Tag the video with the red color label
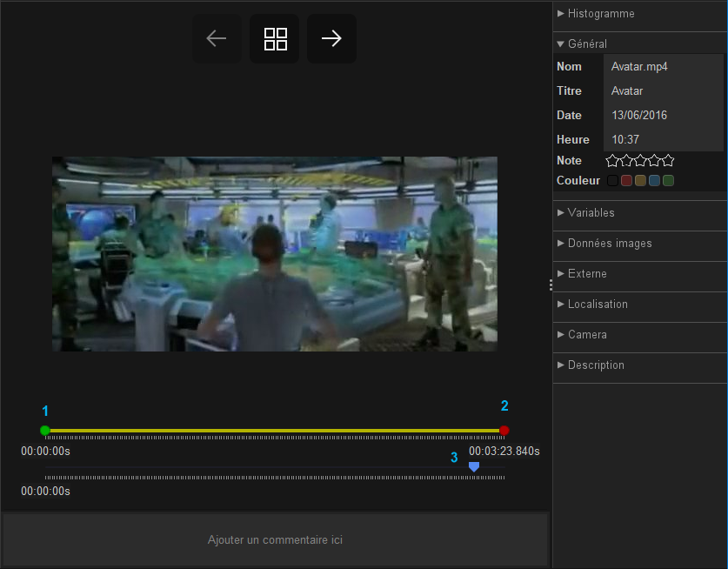This screenshot has width=728, height=569. 627,180
